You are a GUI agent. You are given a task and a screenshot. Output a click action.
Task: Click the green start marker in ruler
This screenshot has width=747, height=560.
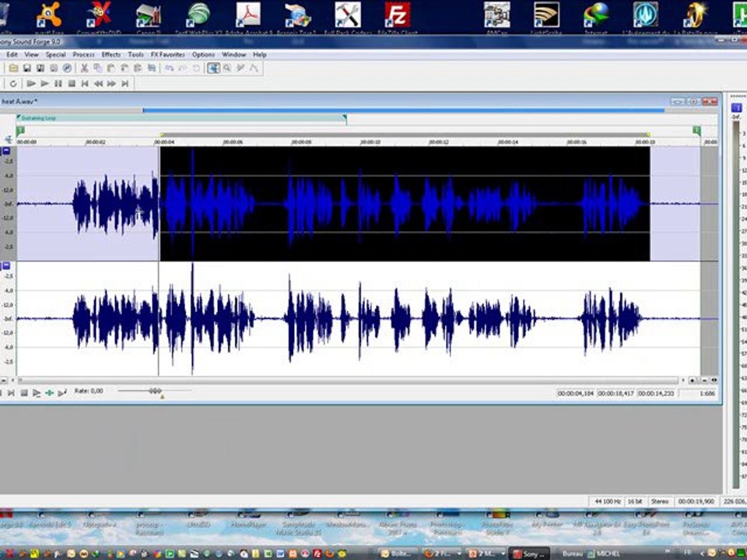(x=20, y=131)
